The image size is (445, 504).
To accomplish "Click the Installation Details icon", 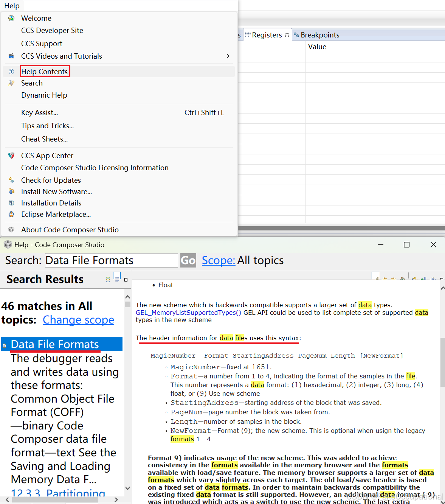I will (11, 203).
